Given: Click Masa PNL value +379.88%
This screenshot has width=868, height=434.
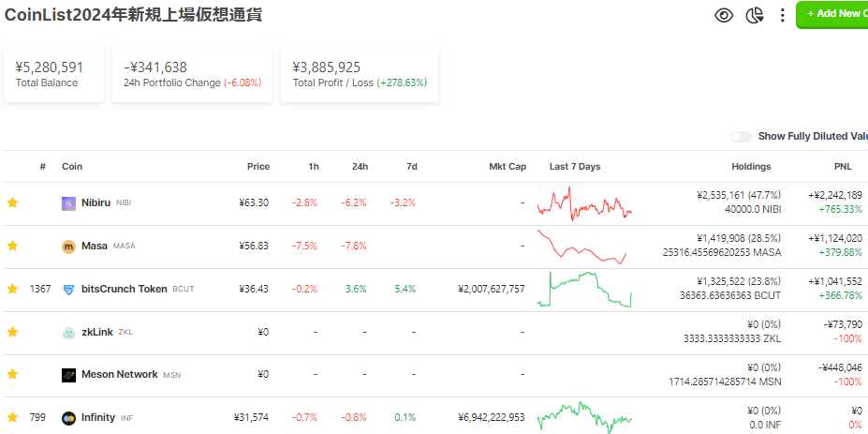Looking at the screenshot, I should coord(840,252).
